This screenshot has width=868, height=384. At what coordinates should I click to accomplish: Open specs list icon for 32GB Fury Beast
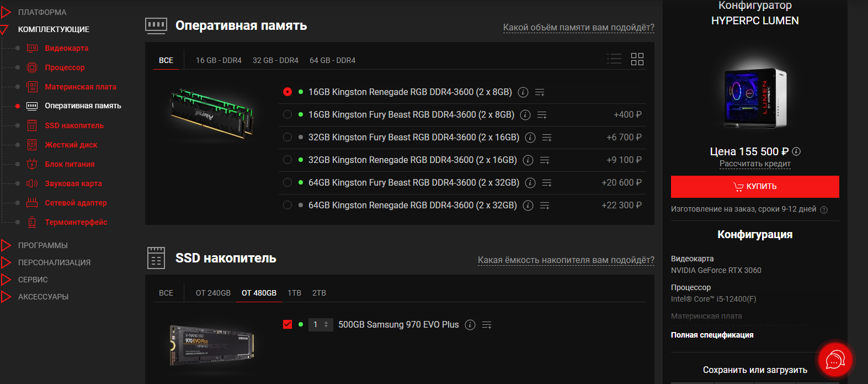[x=547, y=138]
